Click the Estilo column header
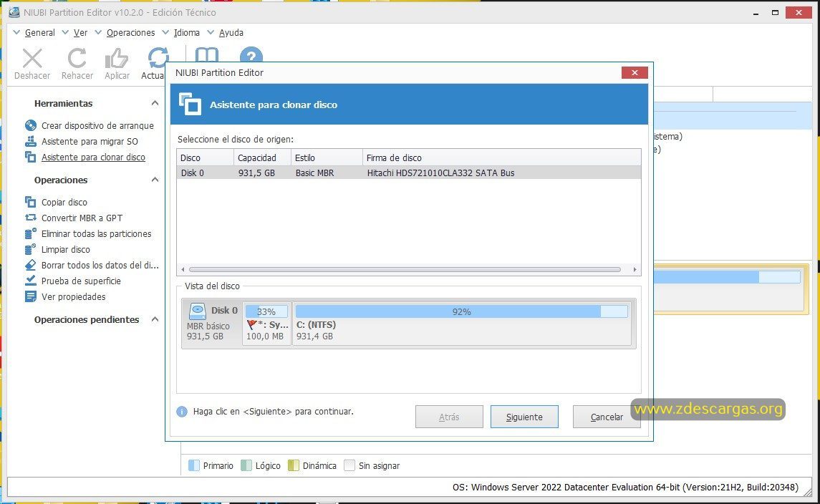820x504 pixels. tap(327, 157)
